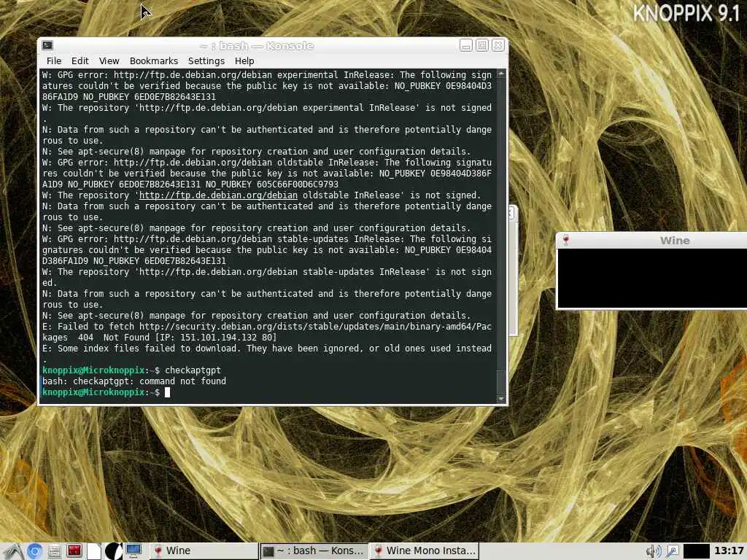This screenshot has width=747, height=560.
Task: Click the network settings tray icon
Action: [672, 551]
